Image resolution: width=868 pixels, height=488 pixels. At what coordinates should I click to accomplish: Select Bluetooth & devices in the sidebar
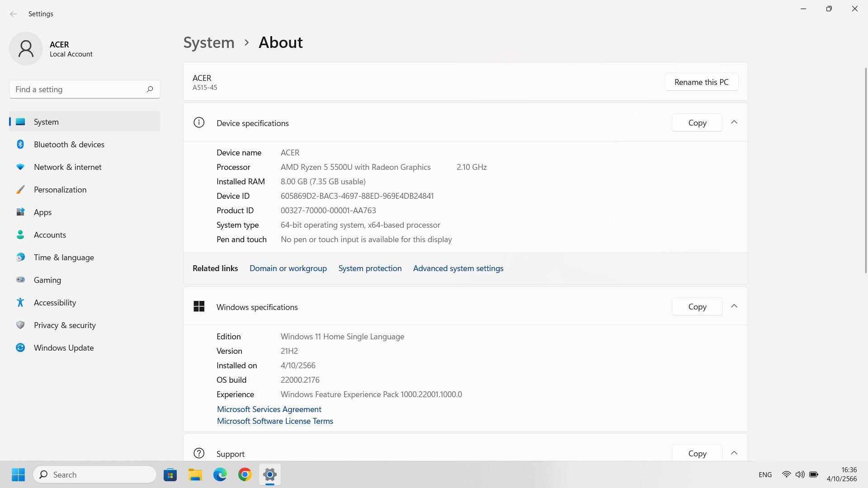(85, 144)
